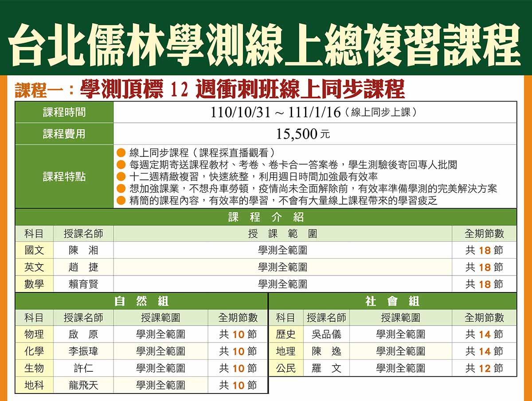Click teacher name 許仁
532x401 pixels.
pyautogui.click(x=83, y=368)
